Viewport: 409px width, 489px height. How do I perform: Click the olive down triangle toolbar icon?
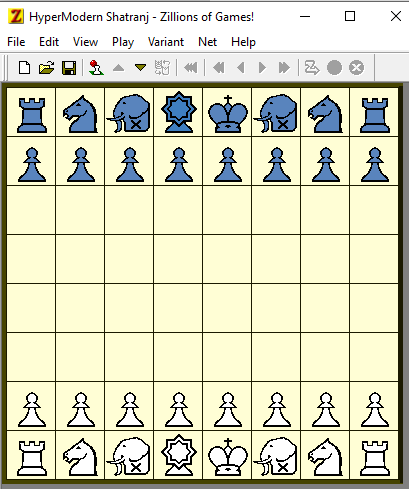point(140,68)
